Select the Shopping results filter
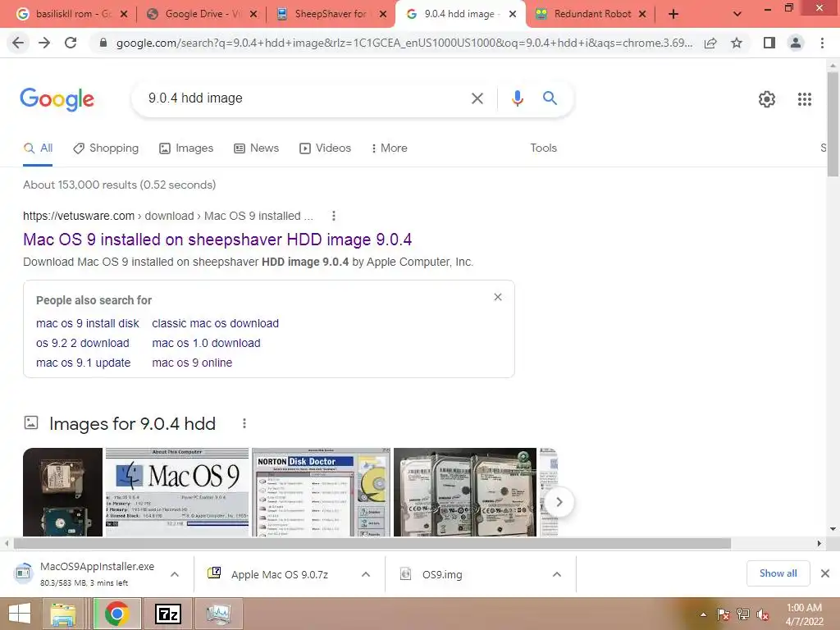The height and width of the screenshot is (630, 840). click(x=106, y=148)
